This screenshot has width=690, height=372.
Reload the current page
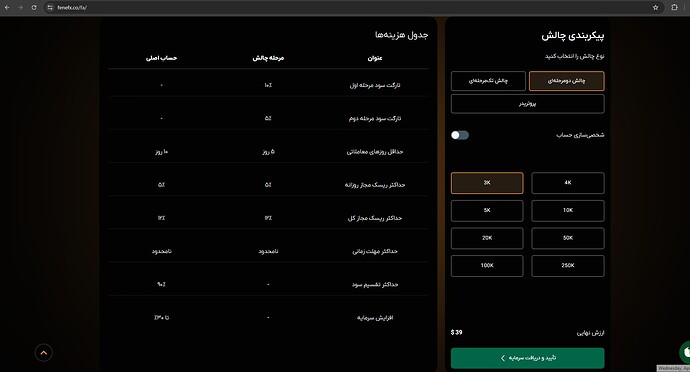tap(34, 7)
